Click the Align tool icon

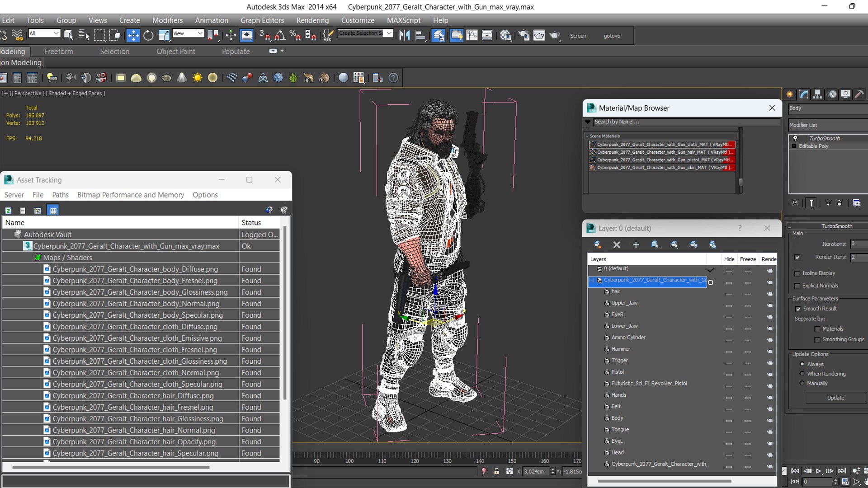click(x=420, y=35)
